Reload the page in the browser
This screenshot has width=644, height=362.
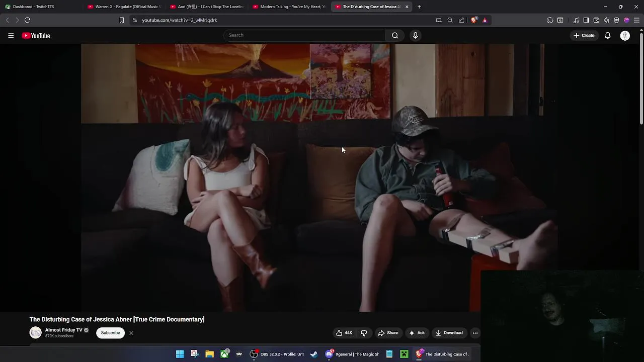tap(27, 20)
